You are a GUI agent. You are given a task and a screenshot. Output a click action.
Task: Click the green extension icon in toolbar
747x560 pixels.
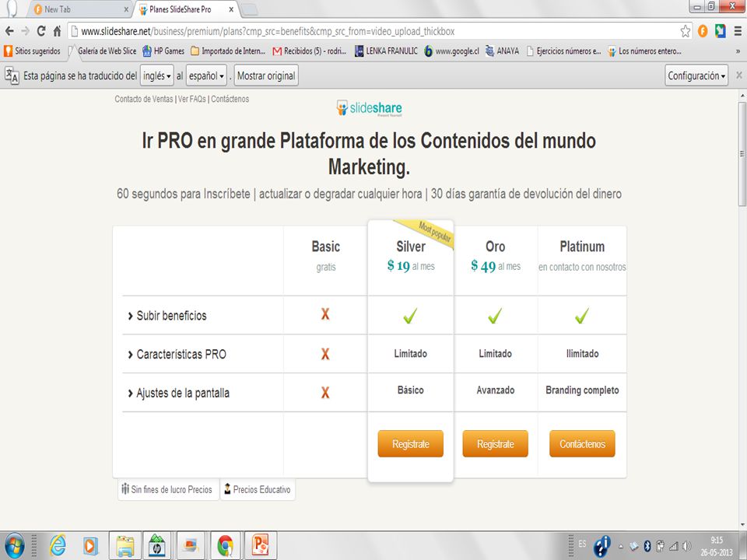(720, 31)
